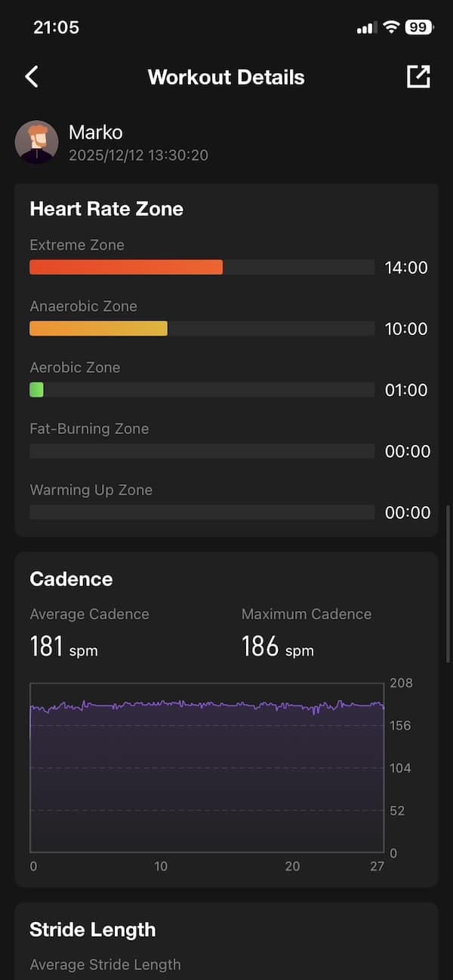Tap the Maximum Cadence 186 spm value
Screen dimensions: 453x980
(277, 647)
